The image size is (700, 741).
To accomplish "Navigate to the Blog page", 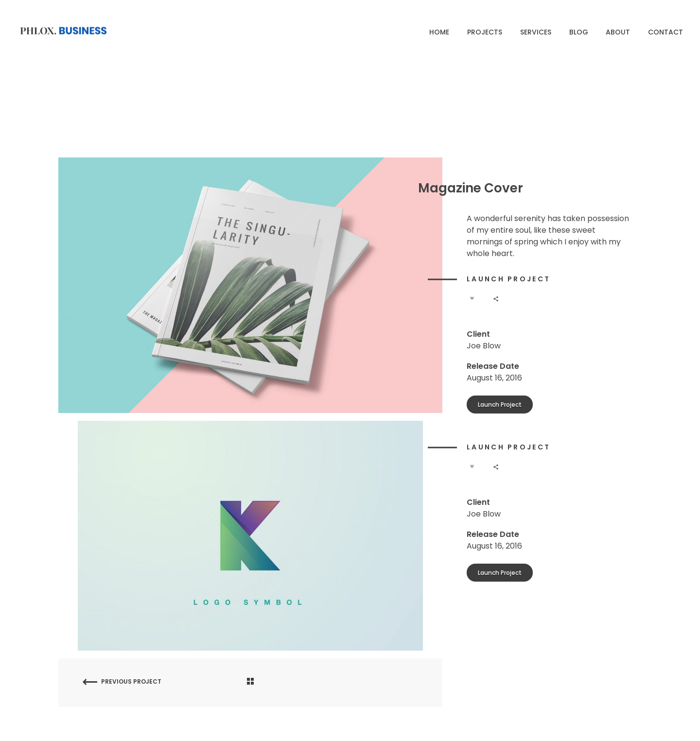I will (578, 32).
